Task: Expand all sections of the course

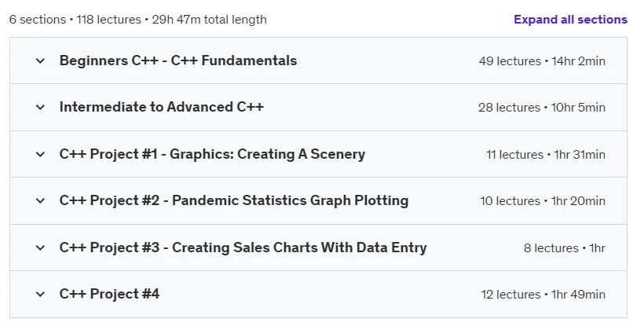Action: [570, 20]
